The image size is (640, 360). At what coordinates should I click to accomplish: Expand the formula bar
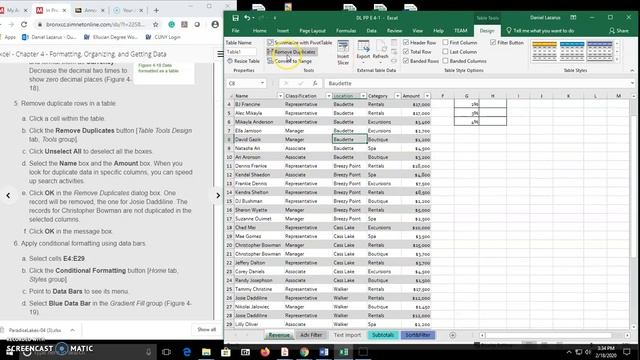(x=632, y=83)
